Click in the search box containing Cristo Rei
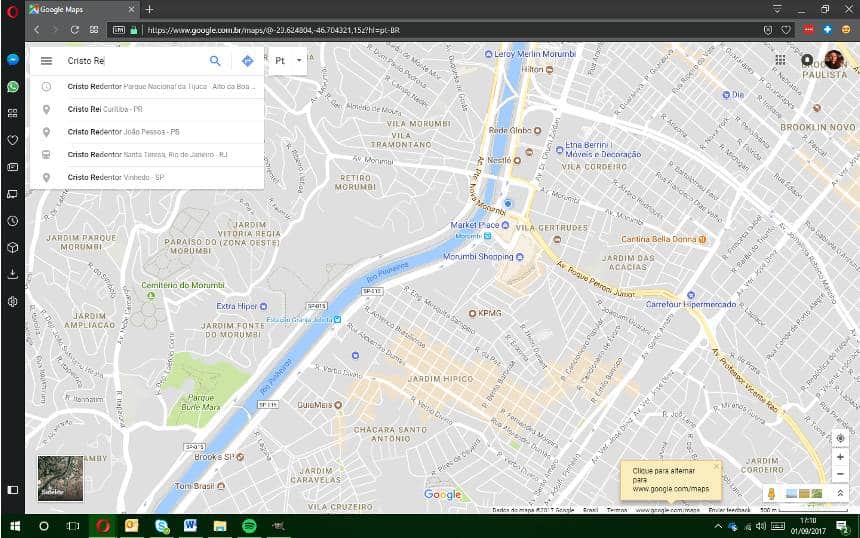This screenshot has height=538, width=860. click(x=134, y=61)
